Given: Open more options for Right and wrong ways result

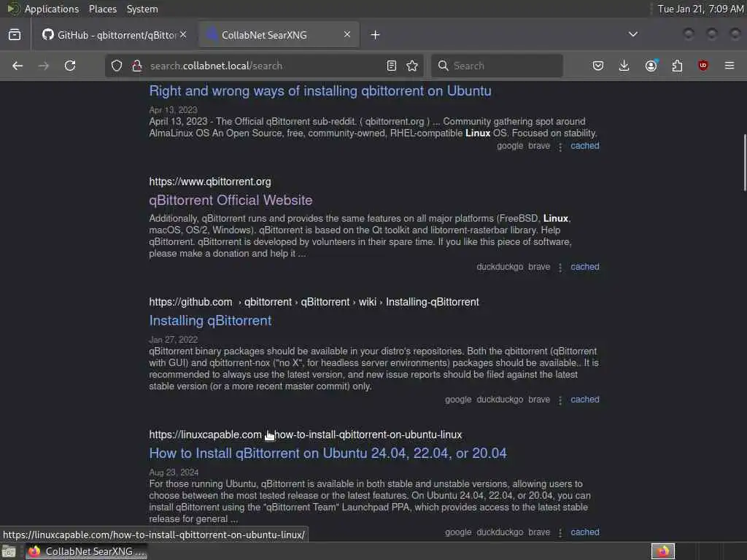Looking at the screenshot, I should 560,147.
